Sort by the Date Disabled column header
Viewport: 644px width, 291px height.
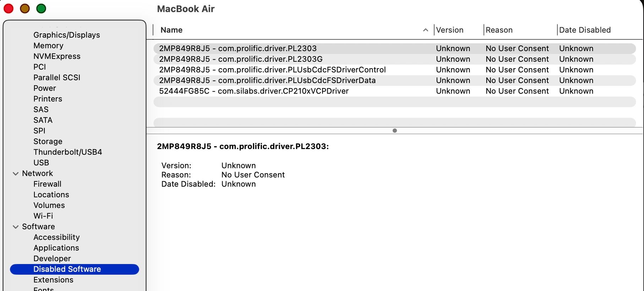tap(585, 30)
